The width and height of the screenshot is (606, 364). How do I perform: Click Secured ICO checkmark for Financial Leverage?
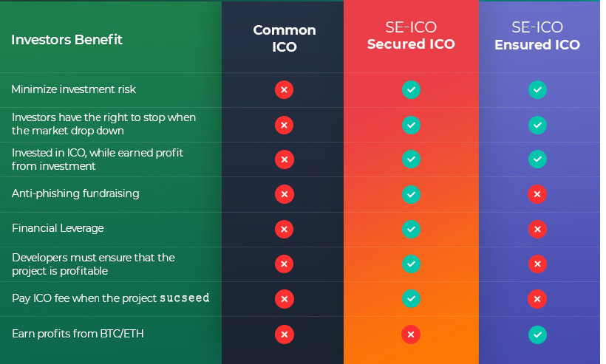pyautogui.click(x=411, y=229)
